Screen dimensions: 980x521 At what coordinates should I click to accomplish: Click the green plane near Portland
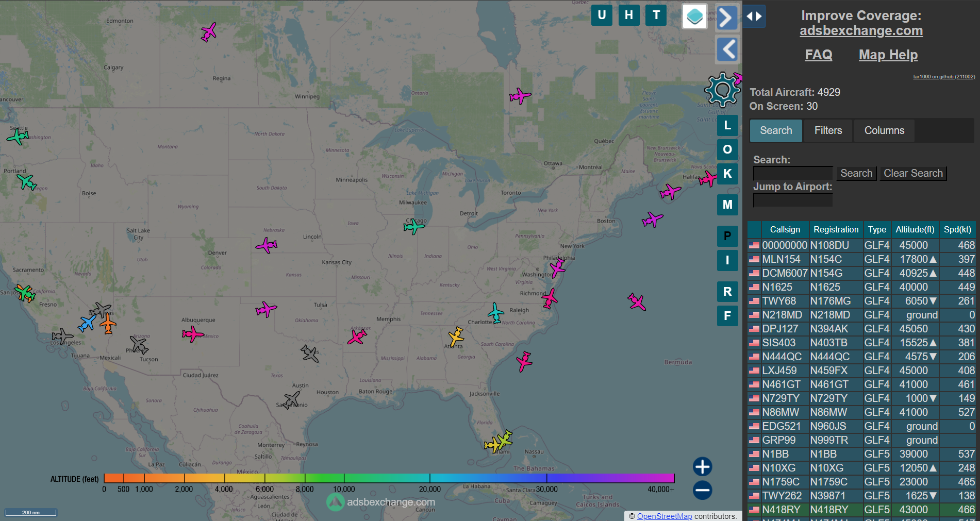(27, 182)
